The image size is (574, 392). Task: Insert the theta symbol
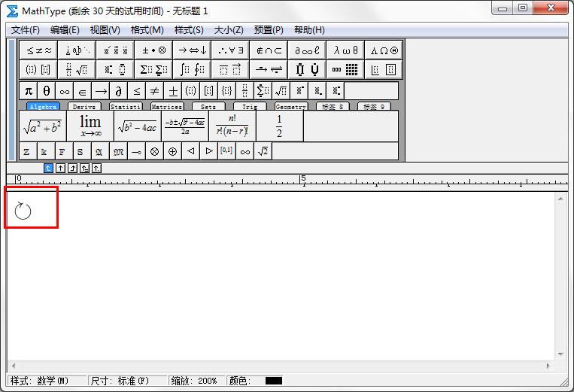(47, 91)
